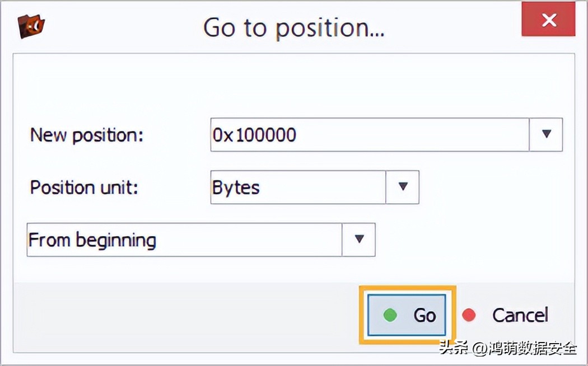Click the green dot icon beside Go
The width and height of the screenshot is (588, 366).
tap(390, 315)
